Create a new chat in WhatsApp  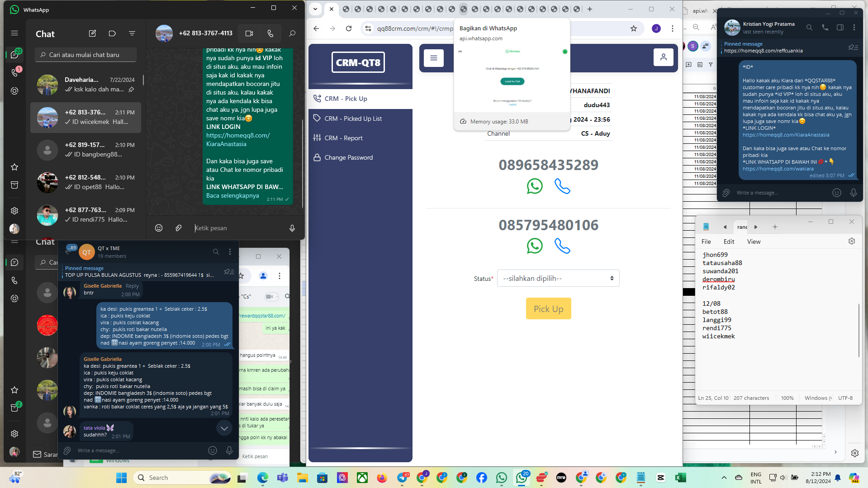[92, 33]
